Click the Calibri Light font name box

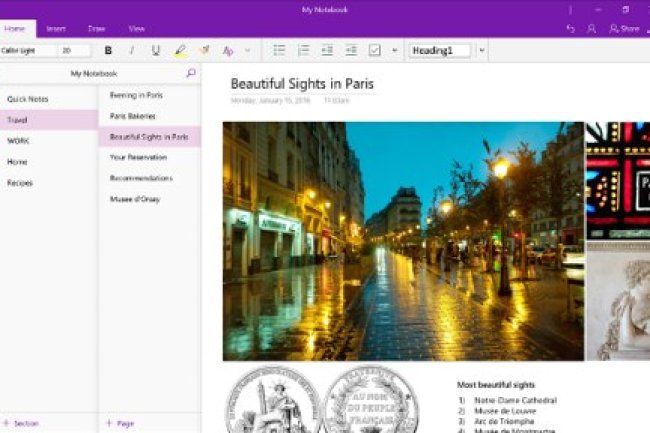(x=27, y=51)
